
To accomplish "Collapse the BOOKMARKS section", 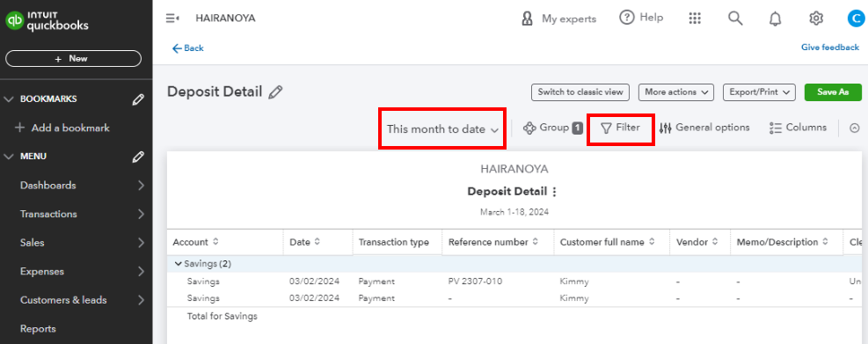I will (9, 99).
